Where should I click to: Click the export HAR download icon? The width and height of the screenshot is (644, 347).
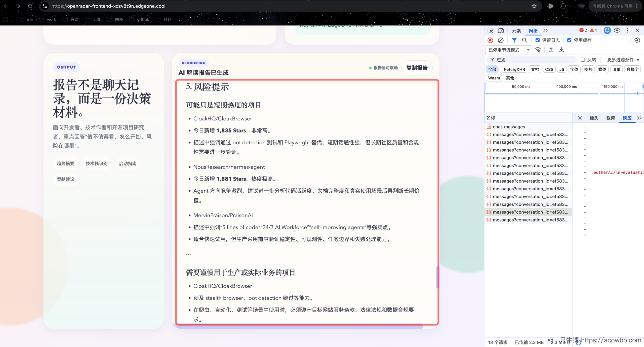(x=561, y=50)
